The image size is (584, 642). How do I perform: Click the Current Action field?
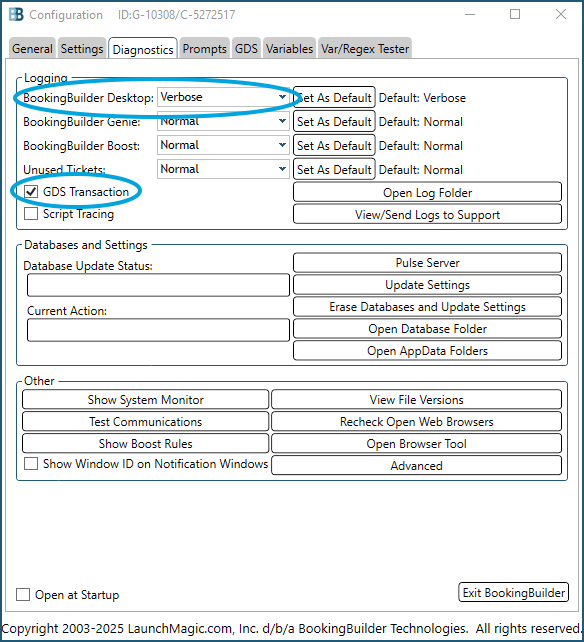coord(158,330)
